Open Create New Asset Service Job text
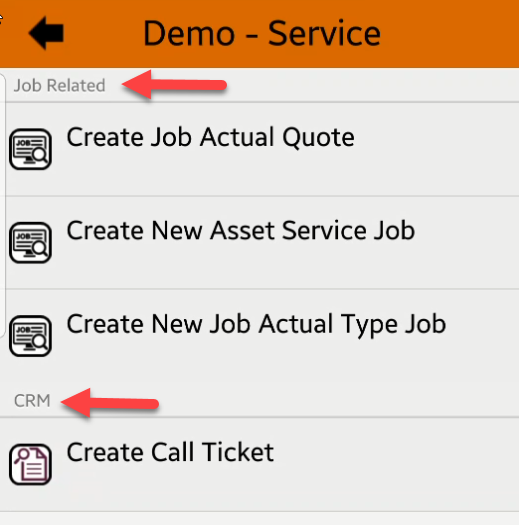Screen dimensions: 519x525 [241, 230]
